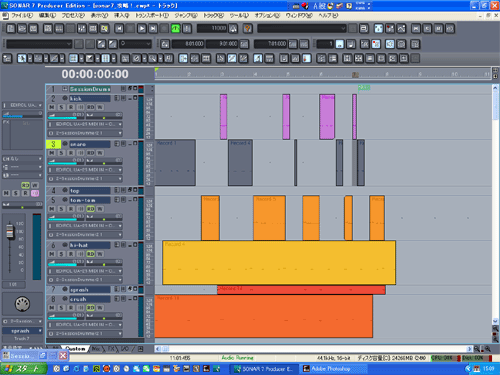
Task: Select the arrow Select tool in tools toolbar
Action: [22, 59]
